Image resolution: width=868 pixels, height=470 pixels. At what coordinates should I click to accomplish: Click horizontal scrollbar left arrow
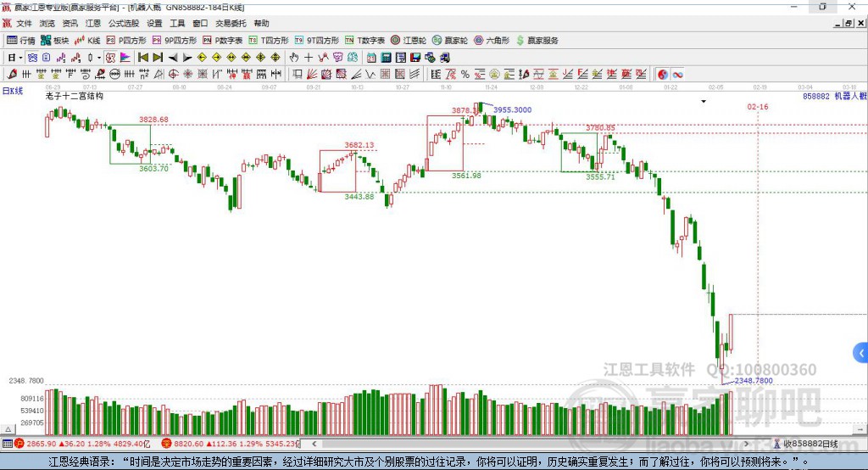(x=314, y=444)
